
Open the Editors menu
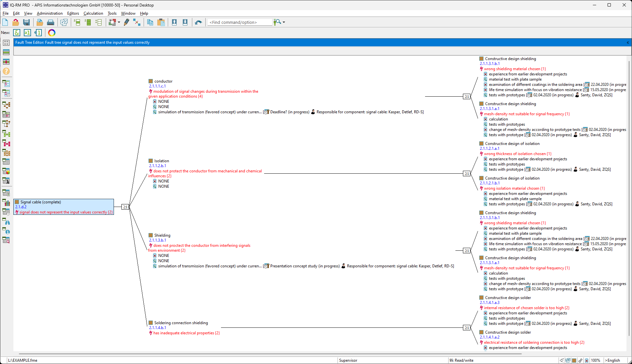click(x=73, y=13)
